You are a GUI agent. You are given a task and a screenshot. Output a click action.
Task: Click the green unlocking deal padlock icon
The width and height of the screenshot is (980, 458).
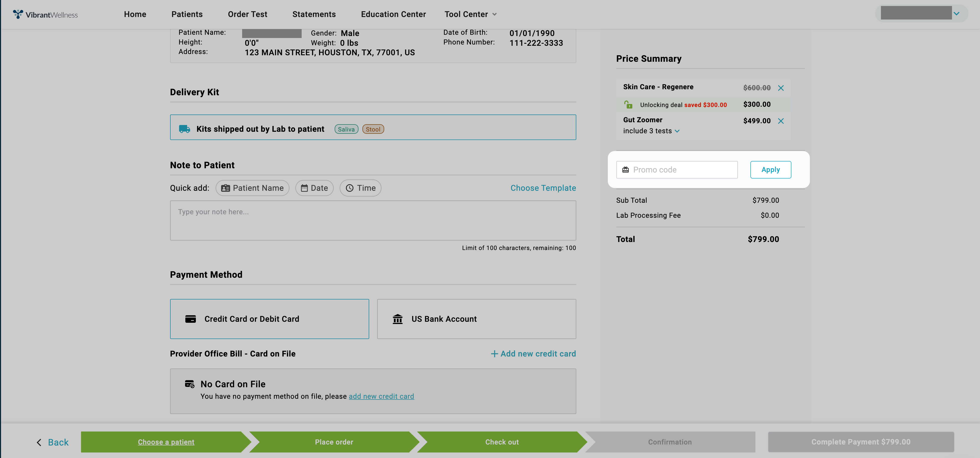tap(628, 104)
